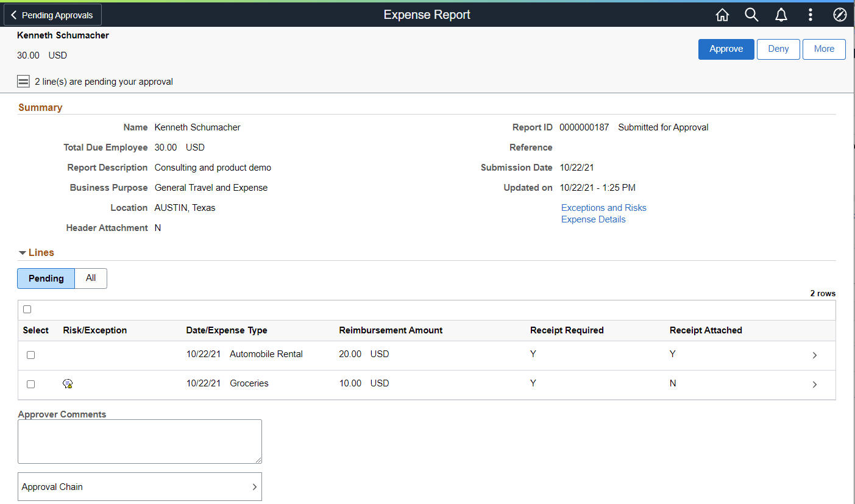
Task: Open the Expense Details link
Action: [593, 219]
